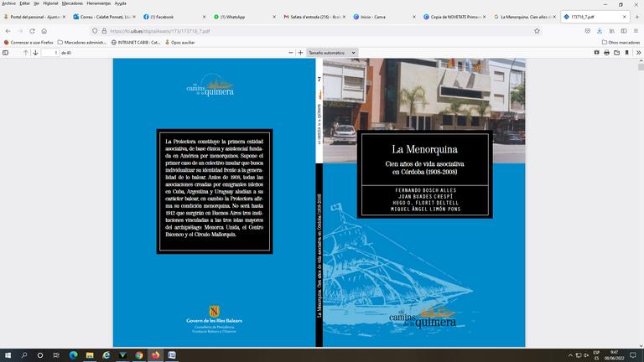
Task: Switch to La Menorquina Google tab
Action: pos(523,17)
